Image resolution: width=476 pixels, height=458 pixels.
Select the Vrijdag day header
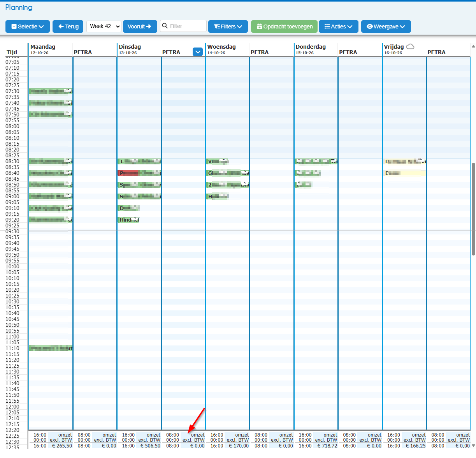(394, 47)
